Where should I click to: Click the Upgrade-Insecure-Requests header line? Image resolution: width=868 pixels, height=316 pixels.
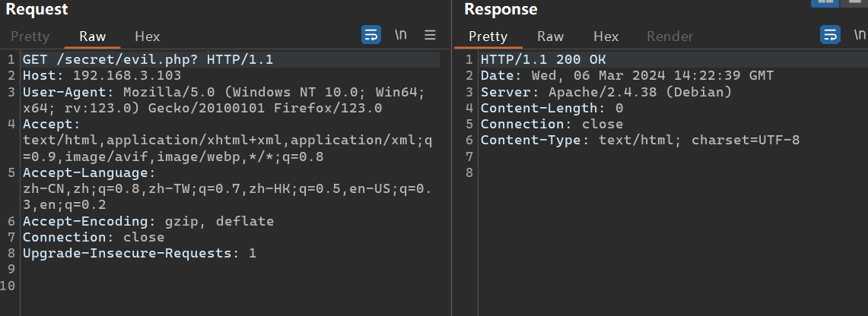tap(139, 253)
